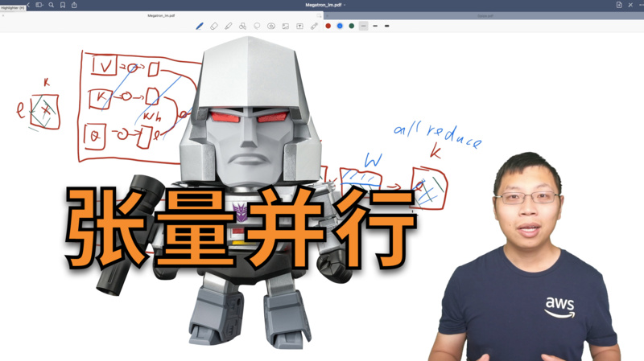644x361 pixels.
Task: Choose the thickest stroke width
Action: 387,26
